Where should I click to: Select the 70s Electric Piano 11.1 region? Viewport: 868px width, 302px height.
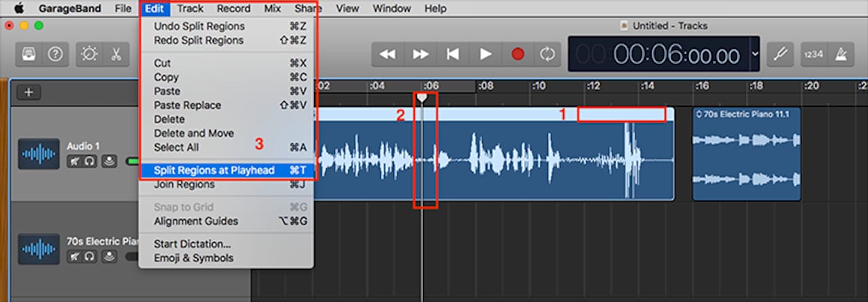click(x=746, y=154)
